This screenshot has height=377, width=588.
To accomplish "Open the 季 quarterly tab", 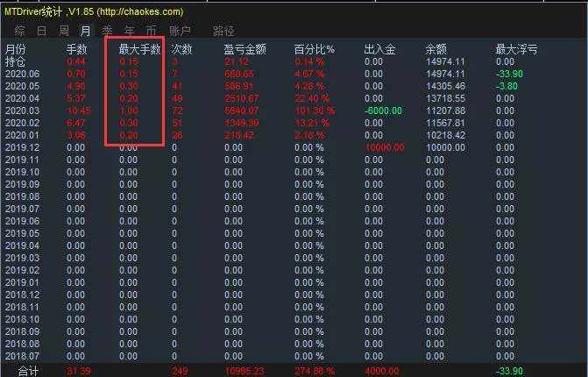I will [107, 31].
